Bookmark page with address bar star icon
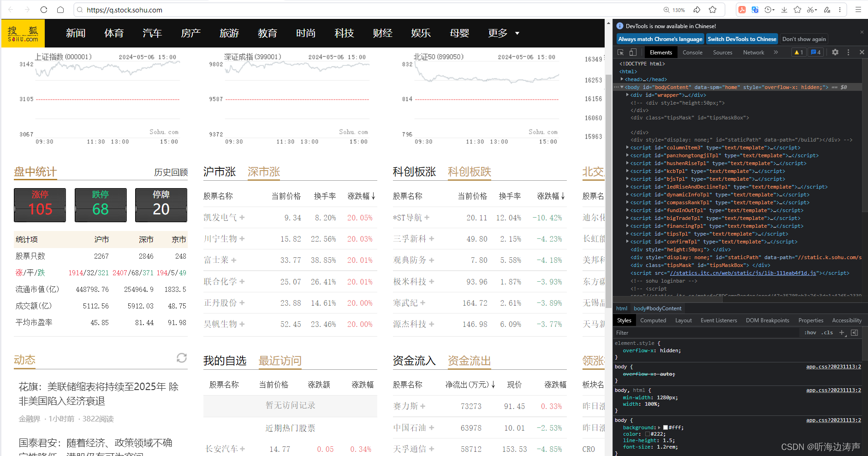 (x=713, y=10)
